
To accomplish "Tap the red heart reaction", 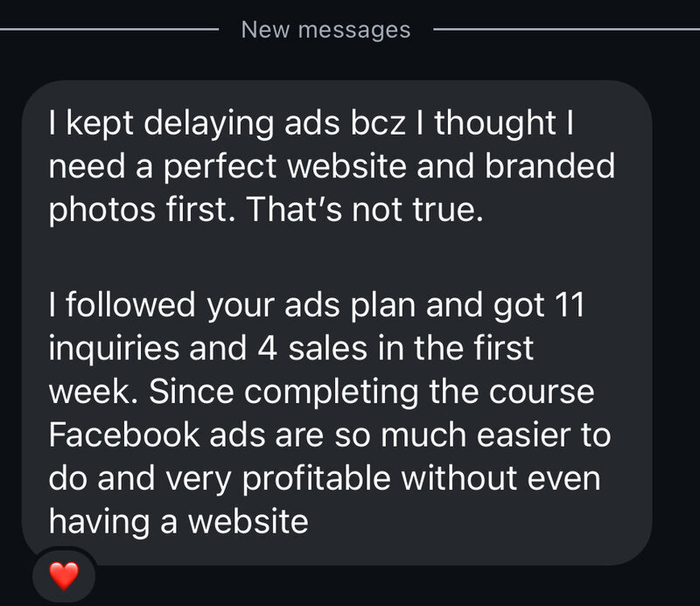I will pos(62,575).
